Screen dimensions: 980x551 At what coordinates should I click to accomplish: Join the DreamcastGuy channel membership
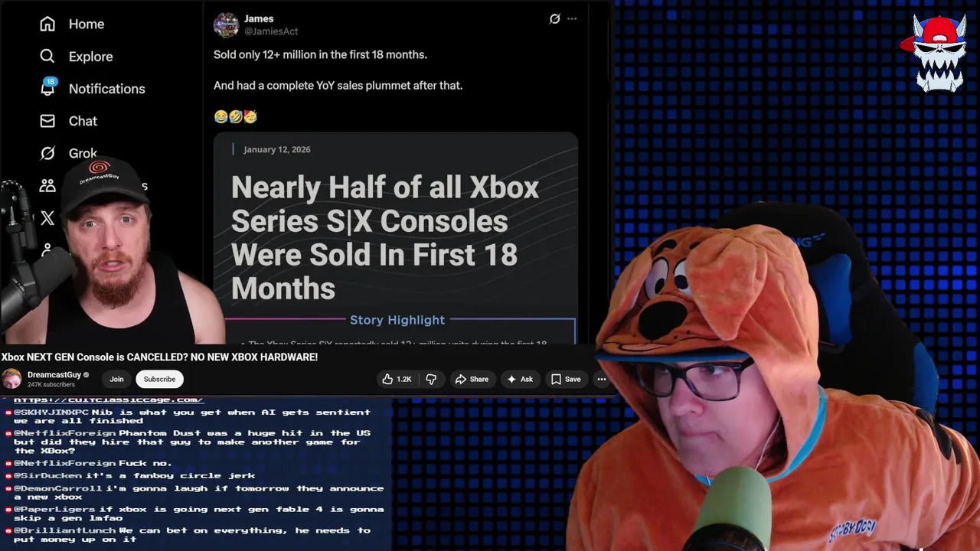pos(116,379)
